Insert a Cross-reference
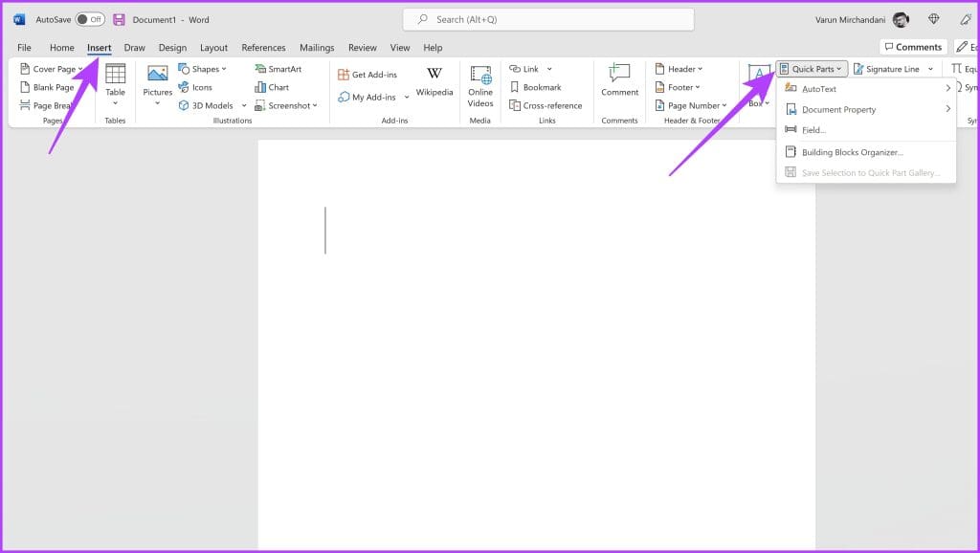980x553 pixels. pos(546,105)
